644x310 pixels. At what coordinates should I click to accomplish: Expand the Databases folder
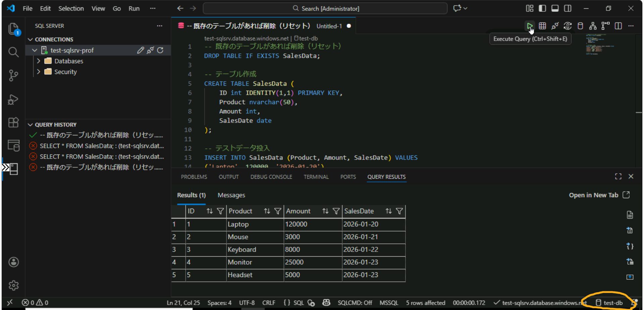[x=39, y=61]
